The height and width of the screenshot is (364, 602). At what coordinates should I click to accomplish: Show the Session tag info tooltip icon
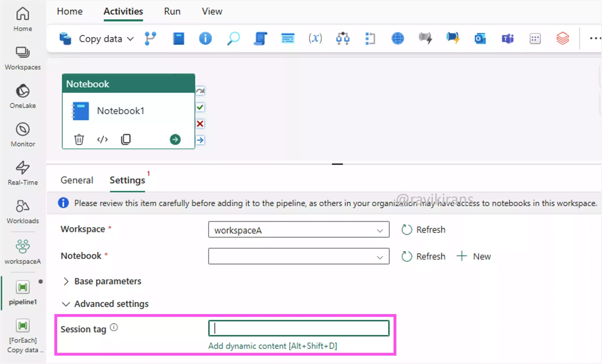pos(114,327)
